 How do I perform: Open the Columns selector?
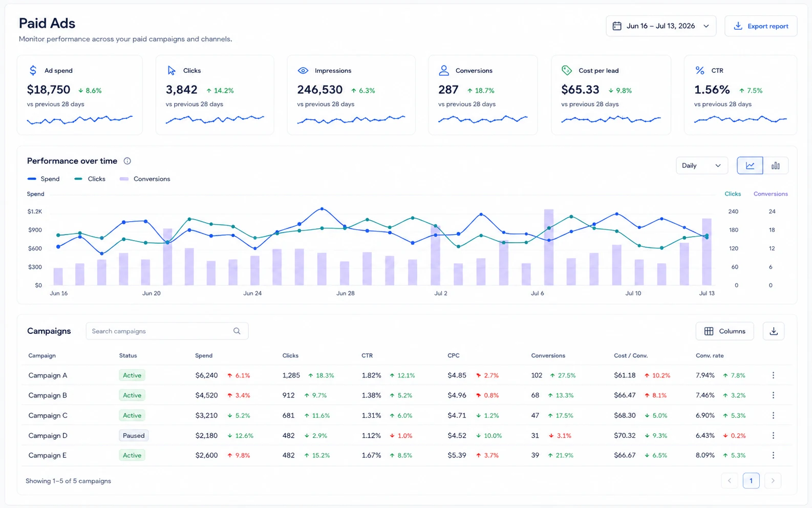point(724,331)
